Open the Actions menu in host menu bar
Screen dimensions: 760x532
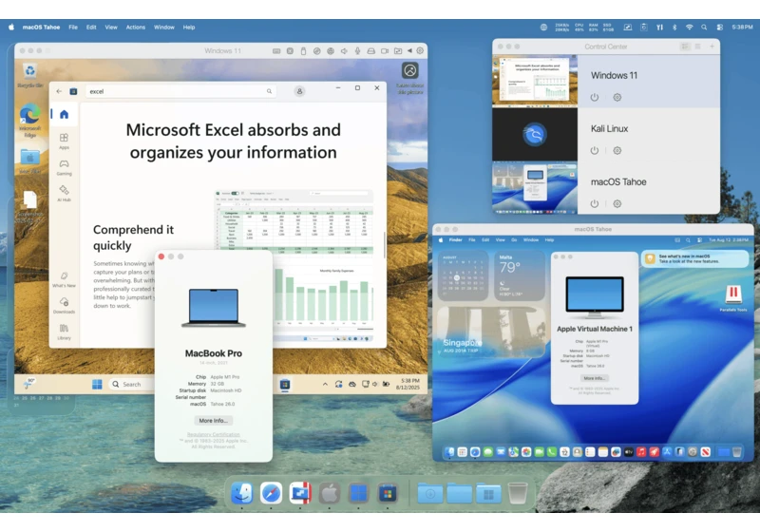135,28
